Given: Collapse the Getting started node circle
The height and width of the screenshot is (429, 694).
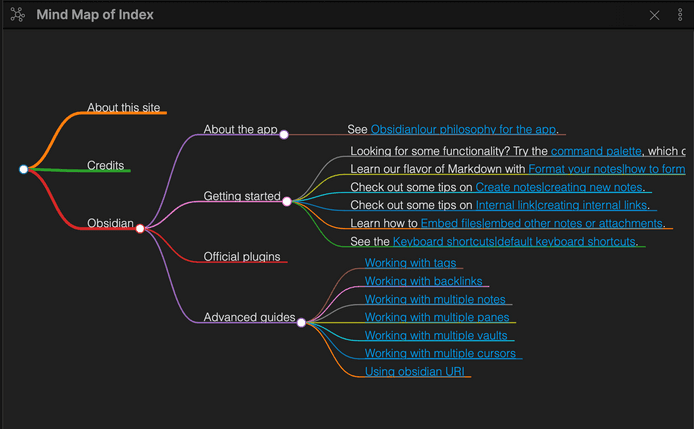Looking at the screenshot, I should pyautogui.click(x=287, y=202).
